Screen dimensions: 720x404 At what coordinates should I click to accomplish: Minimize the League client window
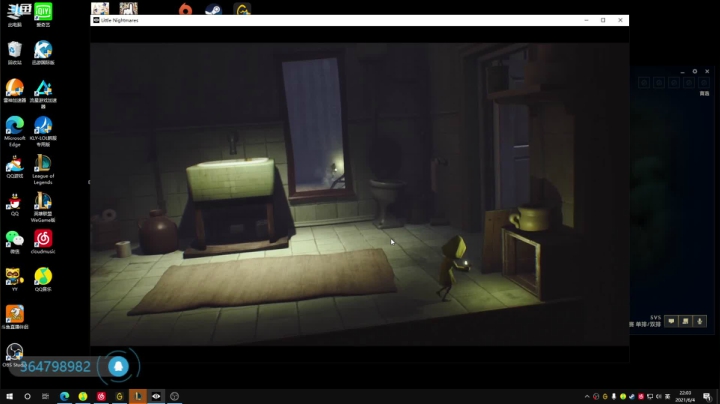click(682, 72)
